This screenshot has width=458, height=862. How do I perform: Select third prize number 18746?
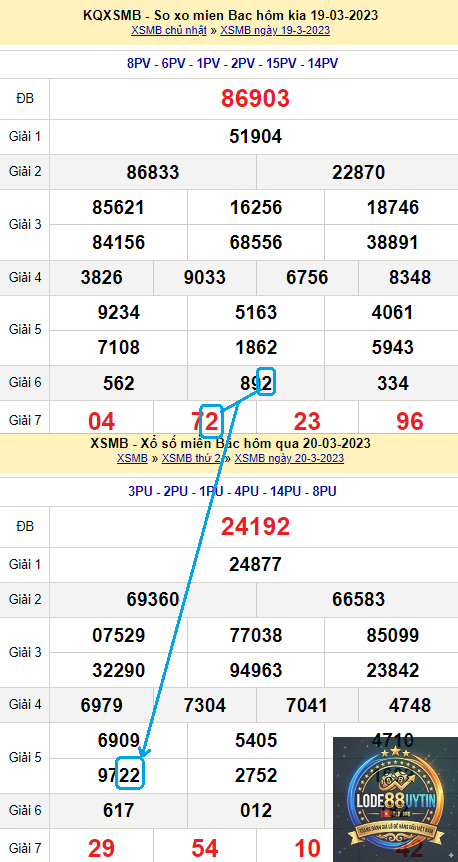tap(393, 207)
